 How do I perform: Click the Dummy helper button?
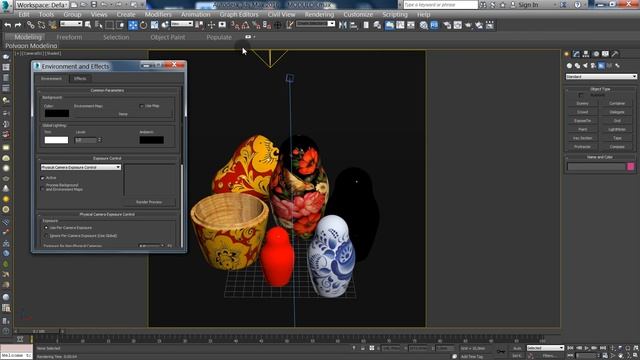(x=582, y=104)
